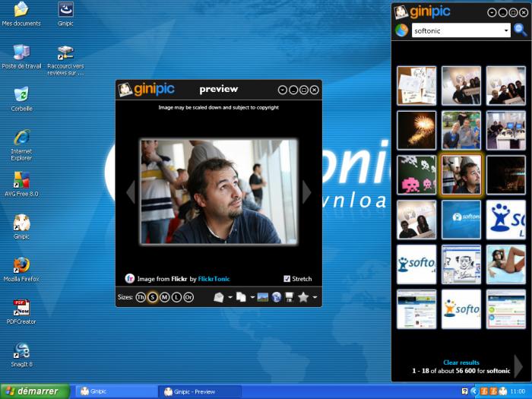Open the highlighted man portrait thumbnail

coord(461,175)
